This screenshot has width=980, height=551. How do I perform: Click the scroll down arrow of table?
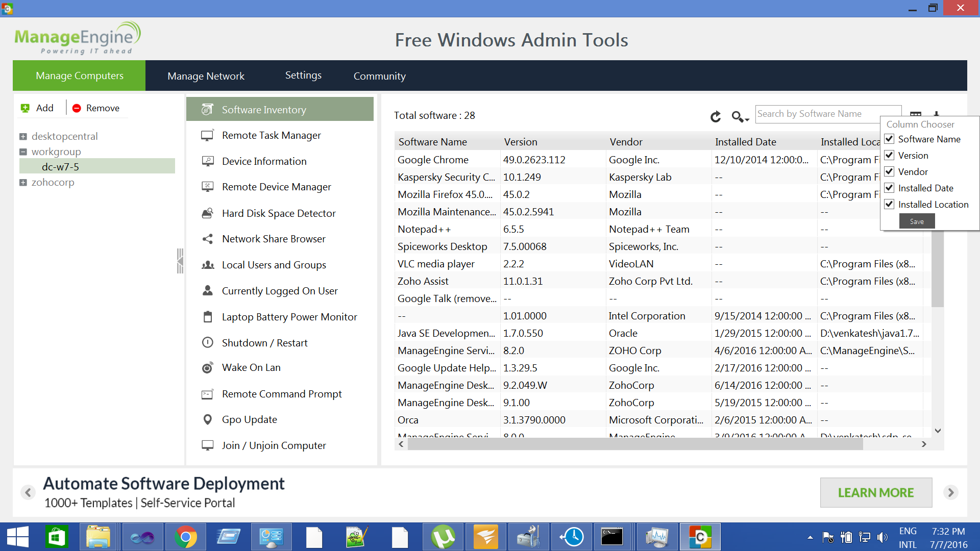[938, 431]
